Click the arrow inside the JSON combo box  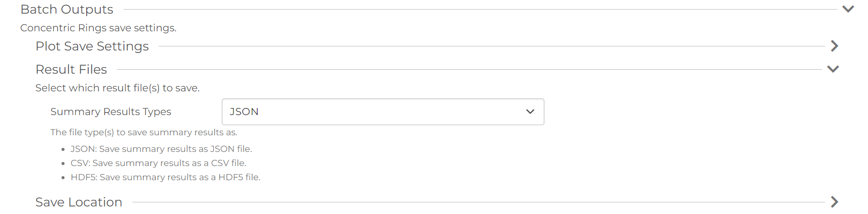click(530, 112)
